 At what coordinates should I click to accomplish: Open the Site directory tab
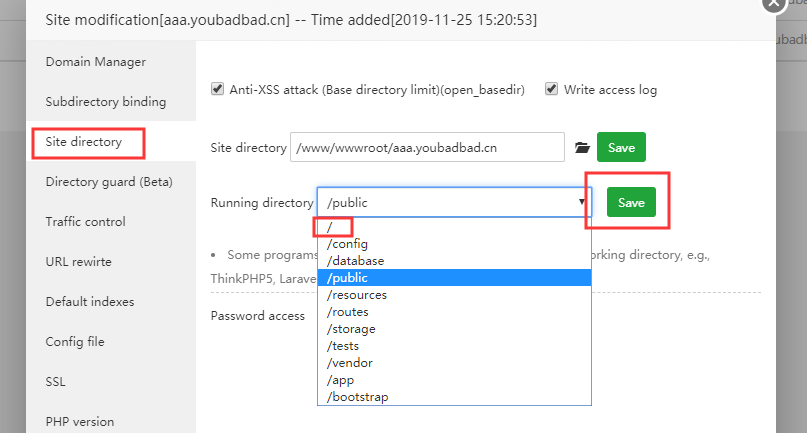click(x=84, y=142)
